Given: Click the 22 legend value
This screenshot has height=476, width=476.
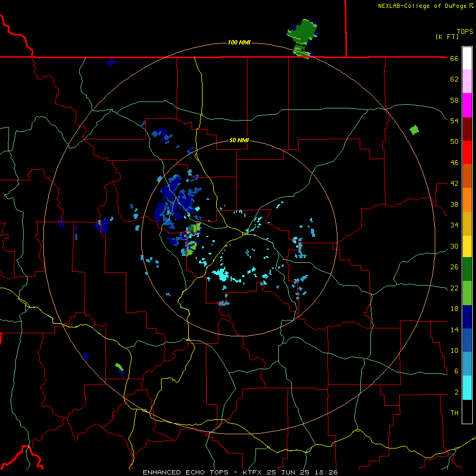Looking at the screenshot, I should pyautogui.click(x=454, y=288).
